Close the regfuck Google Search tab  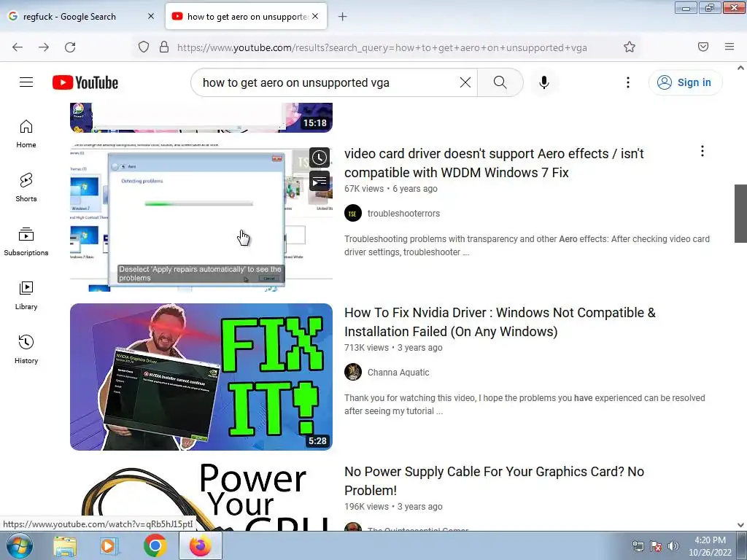(x=151, y=16)
